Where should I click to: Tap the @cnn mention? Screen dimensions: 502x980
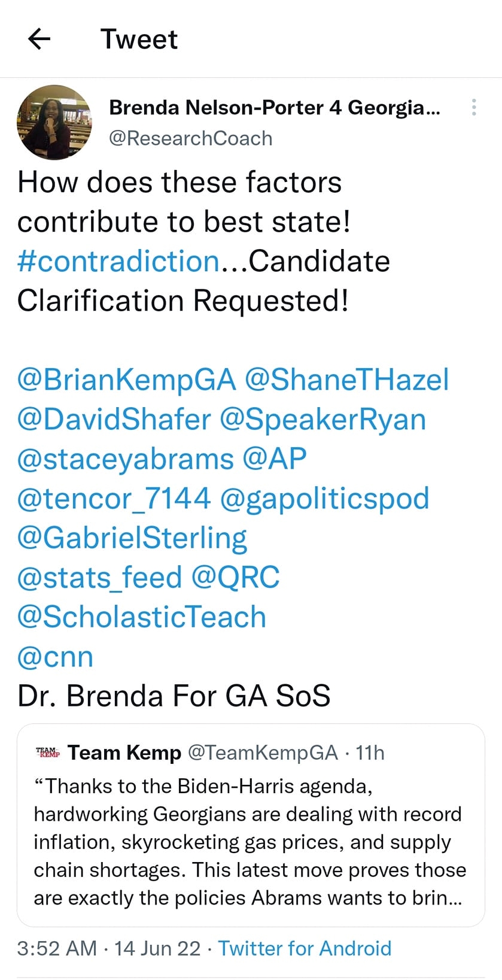[56, 657]
